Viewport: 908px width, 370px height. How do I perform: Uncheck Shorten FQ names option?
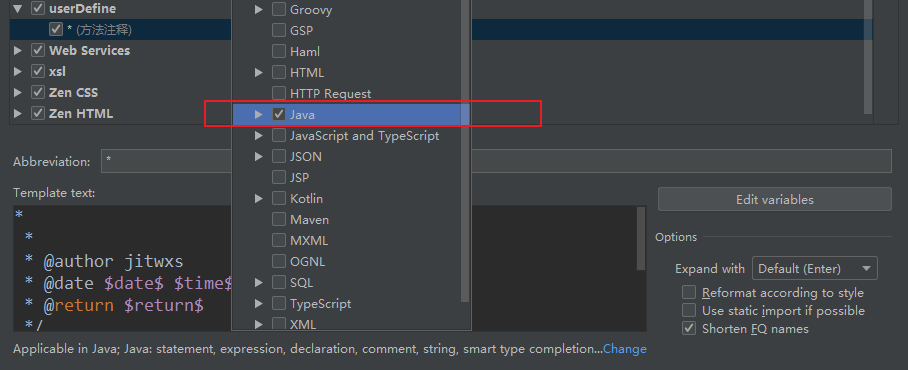[x=689, y=328]
